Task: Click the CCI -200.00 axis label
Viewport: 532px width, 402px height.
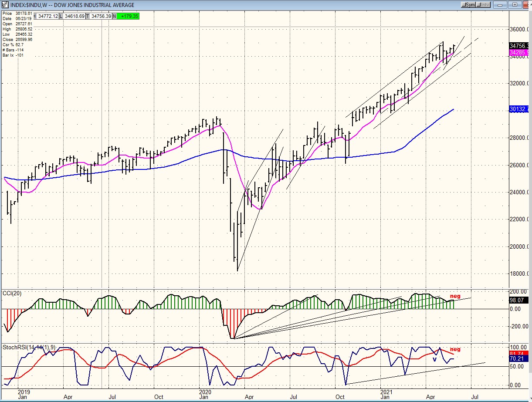Action: point(519,326)
